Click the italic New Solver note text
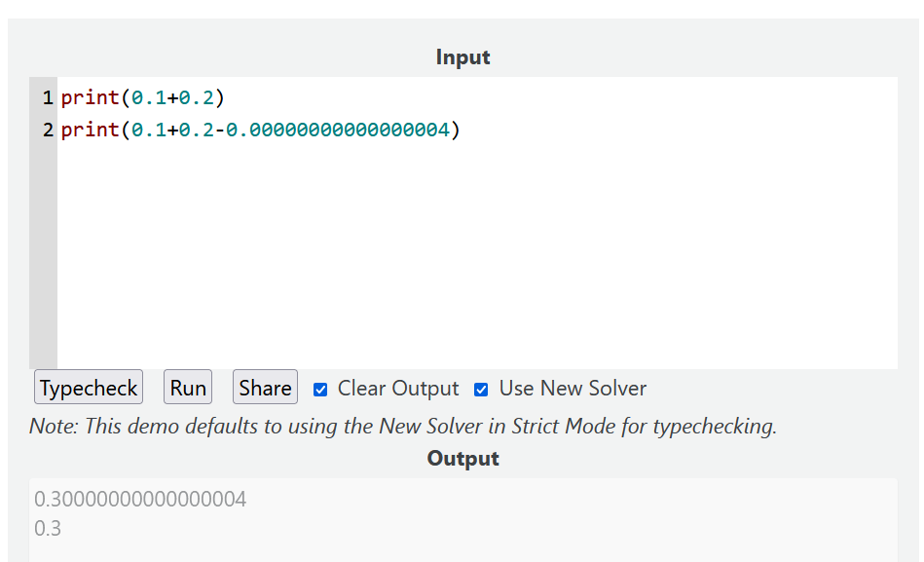Viewport: 924px width, 562px height. click(x=402, y=426)
